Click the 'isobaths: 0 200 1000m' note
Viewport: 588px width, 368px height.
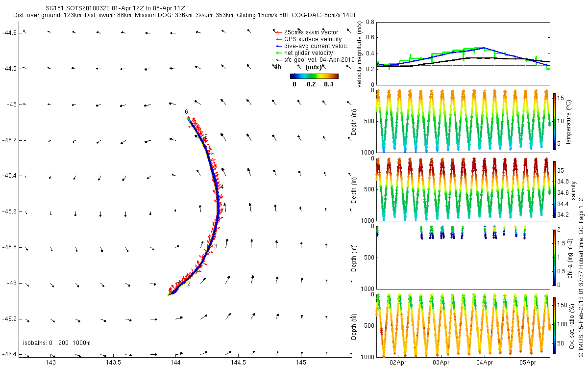[57, 343]
